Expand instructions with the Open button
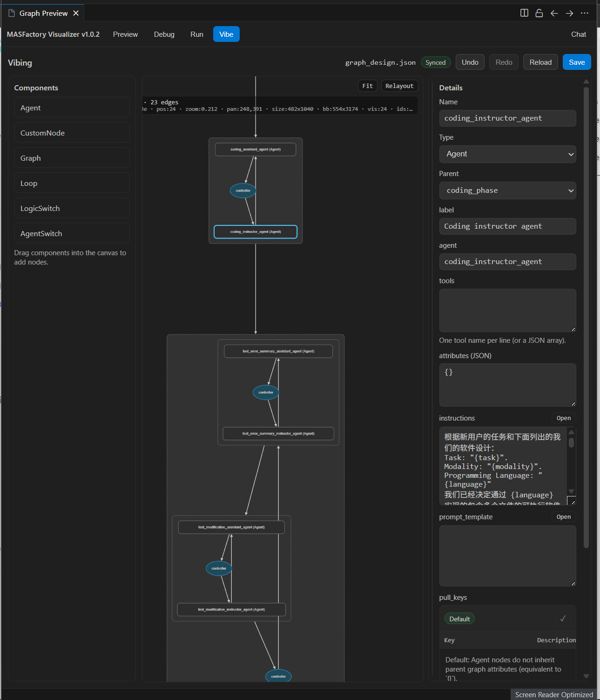600x700 pixels. 563,418
